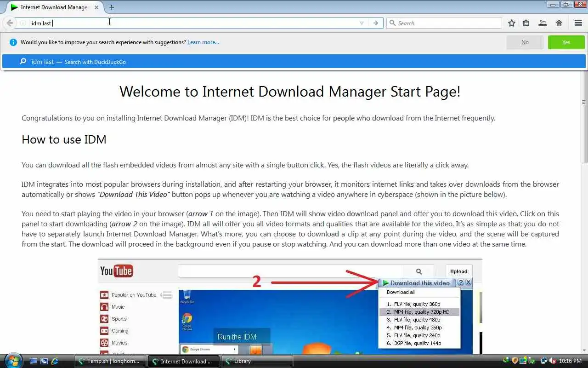The image size is (588, 368).
Task: Open a new tab with plus button
Action: (x=112, y=7)
